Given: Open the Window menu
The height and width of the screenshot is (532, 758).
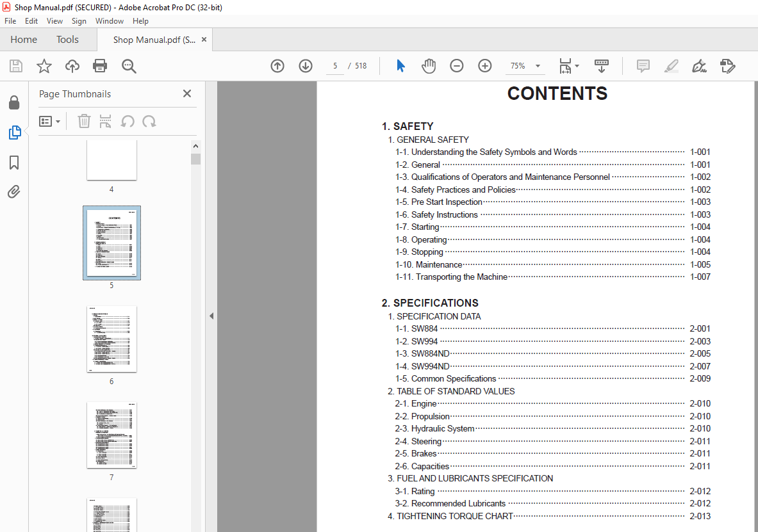Looking at the screenshot, I should click(110, 20).
